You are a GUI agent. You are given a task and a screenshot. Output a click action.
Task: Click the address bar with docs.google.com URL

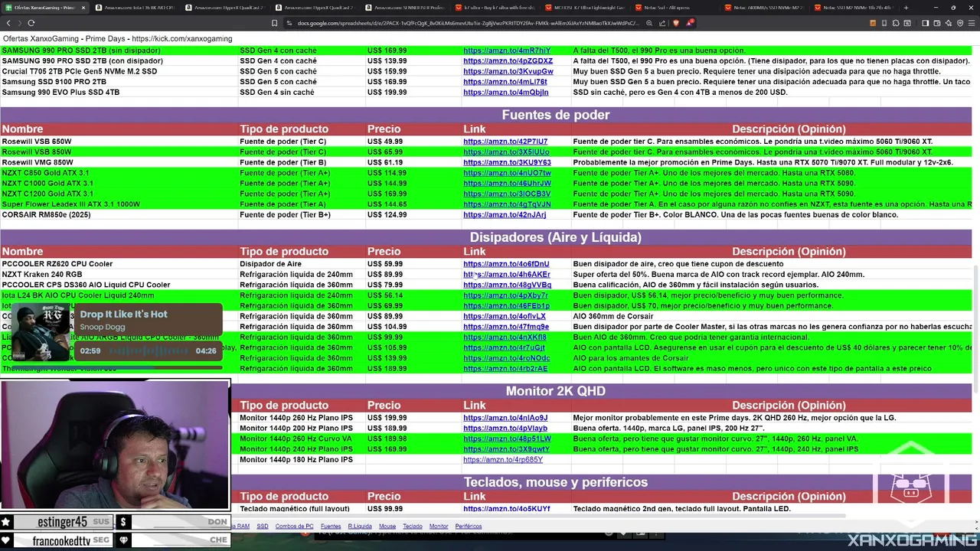[x=467, y=23]
